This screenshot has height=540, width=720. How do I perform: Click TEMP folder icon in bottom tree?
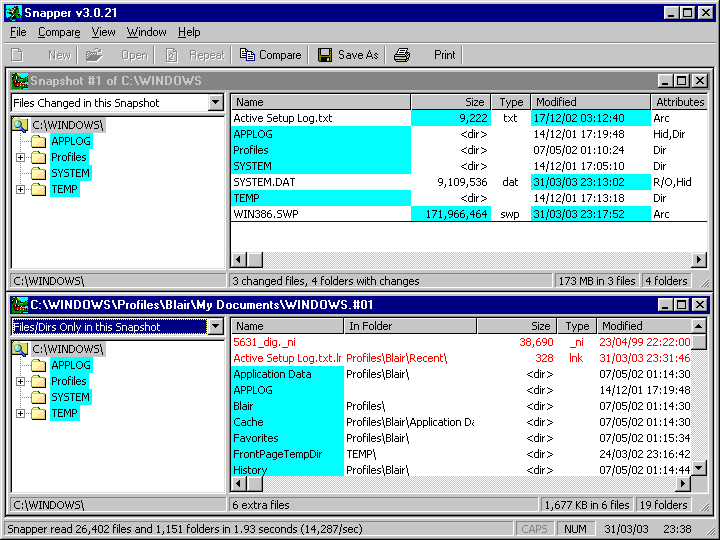tap(39, 413)
